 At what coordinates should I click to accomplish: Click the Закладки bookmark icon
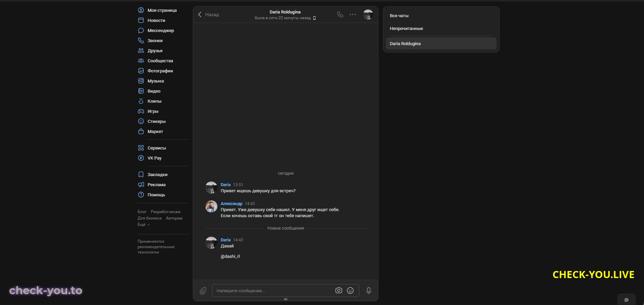click(x=141, y=175)
